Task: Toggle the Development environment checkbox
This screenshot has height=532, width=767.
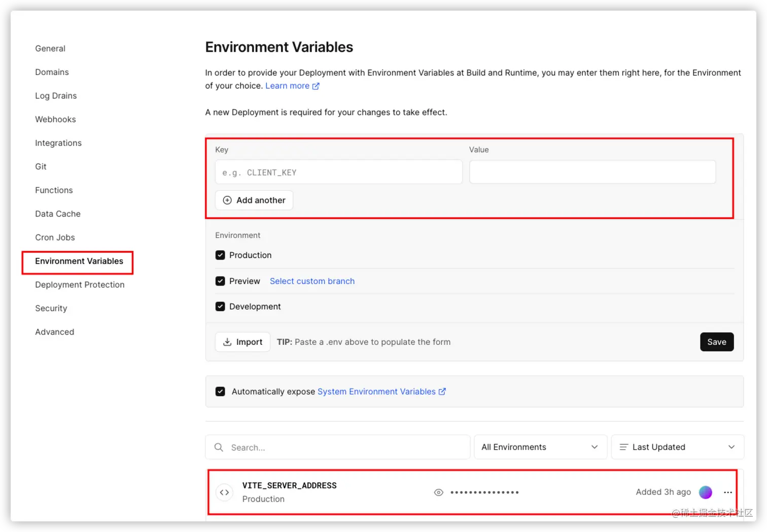Action: coord(220,306)
